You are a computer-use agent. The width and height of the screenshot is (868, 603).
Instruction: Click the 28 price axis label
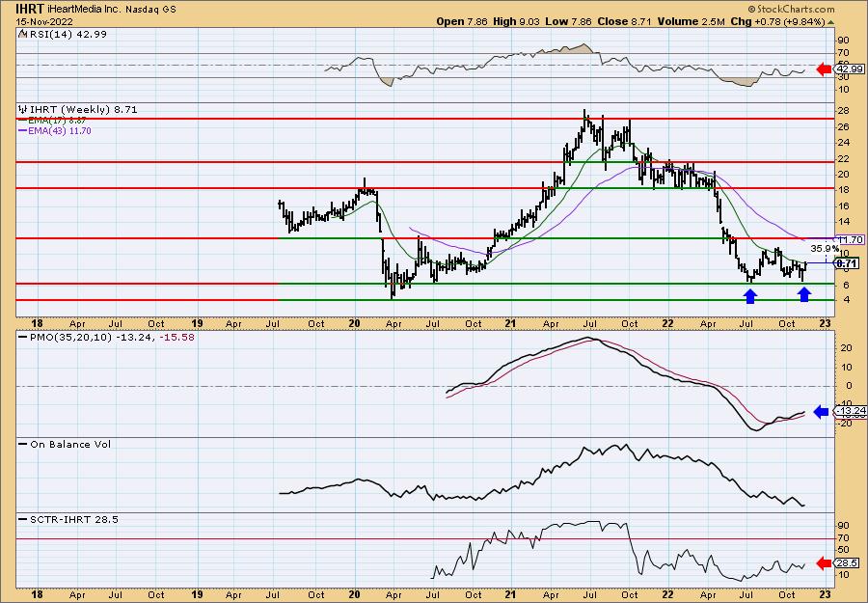pos(844,111)
